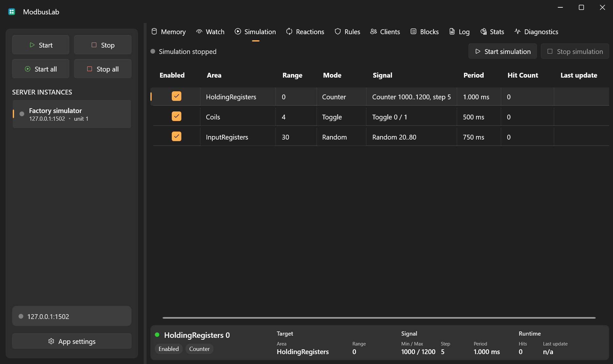Screen dimensions: 613x364
Task: Uncheck the InputRegisters row enabled checkbox
Action: pyautogui.click(x=177, y=136)
